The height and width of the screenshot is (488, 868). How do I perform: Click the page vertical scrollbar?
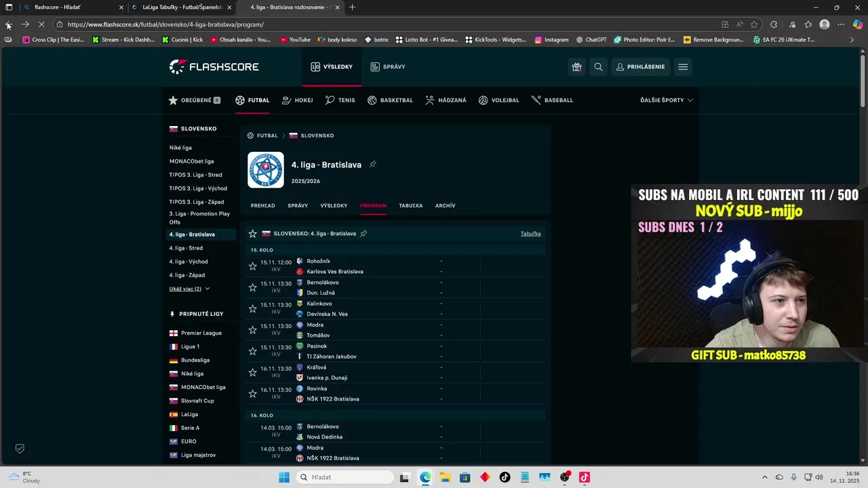(x=863, y=81)
